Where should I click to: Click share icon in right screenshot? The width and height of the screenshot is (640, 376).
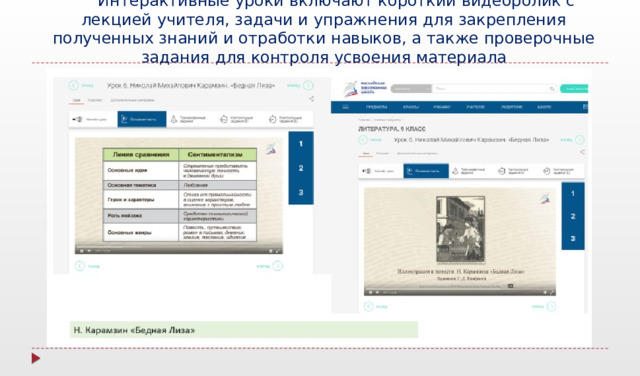click(582, 152)
